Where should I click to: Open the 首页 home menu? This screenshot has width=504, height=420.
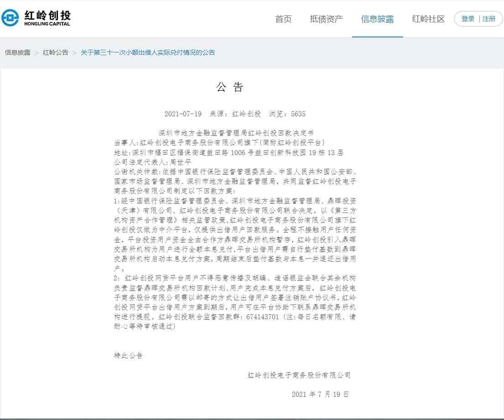click(283, 19)
